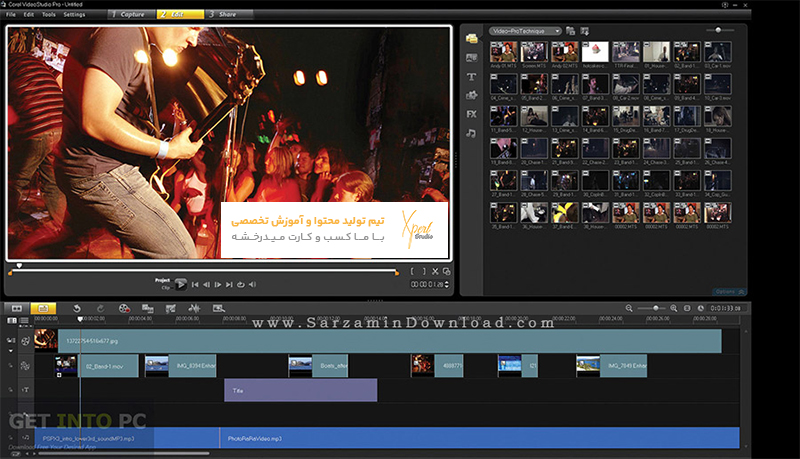Expand the Options panel in library
800x459 pixels.
point(730,292)
